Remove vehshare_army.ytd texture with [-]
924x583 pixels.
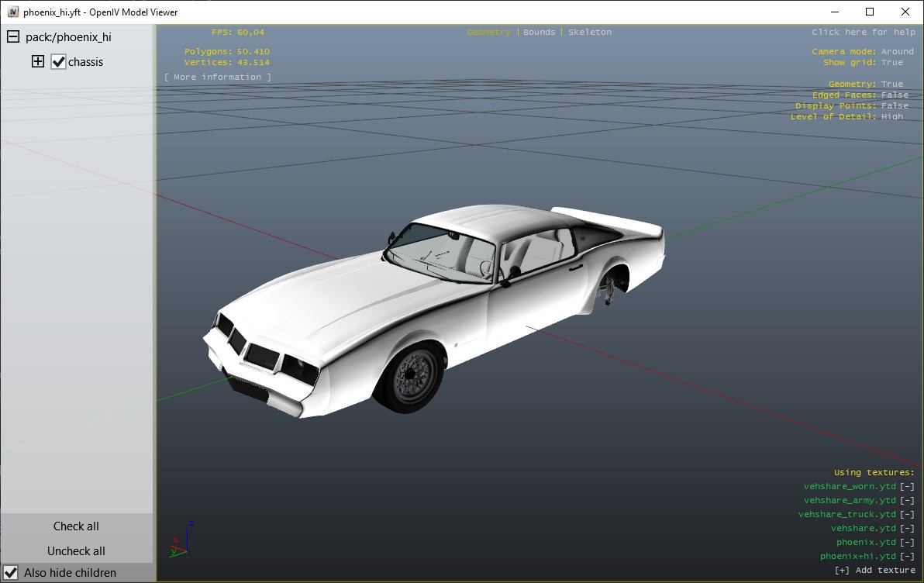(907, 500)
